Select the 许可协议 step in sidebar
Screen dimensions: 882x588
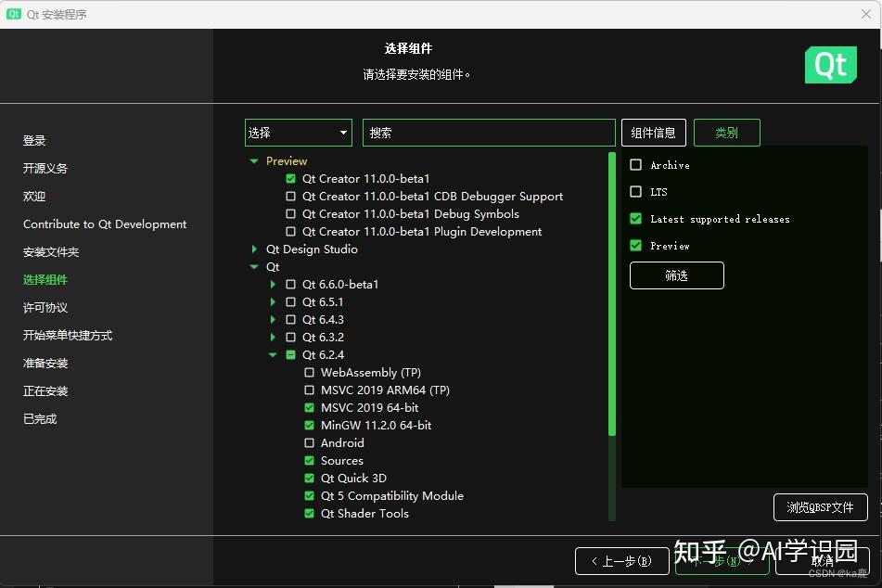click(47, 307)
